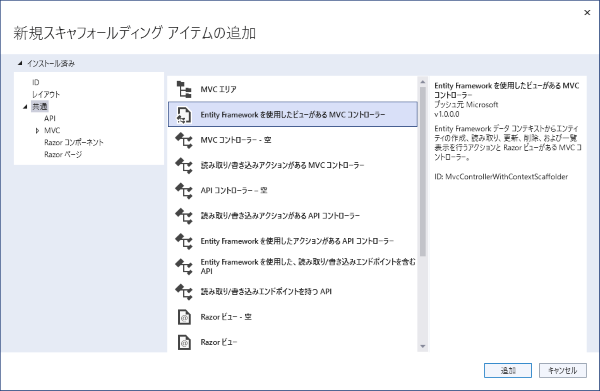Click the scaffolder list scrollbar thumb

click(423, 171)
